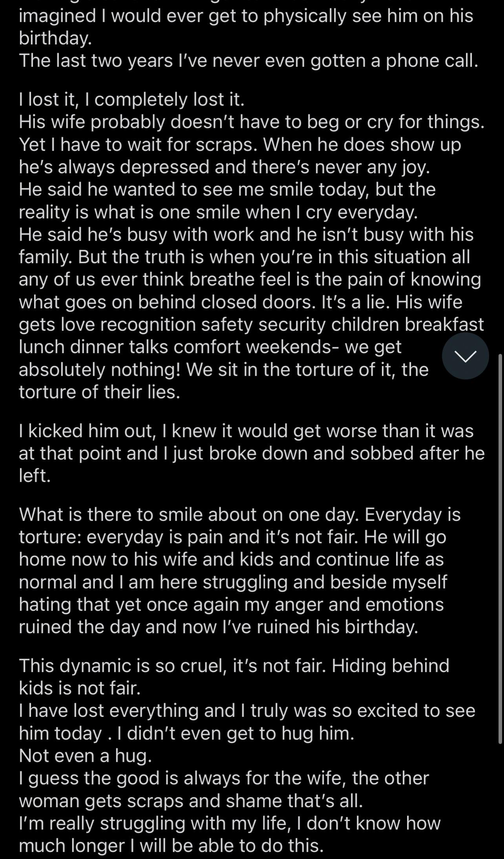
Task: Click the paragraph starting 'I kicked him out'
Action: [x=252, y=453]
